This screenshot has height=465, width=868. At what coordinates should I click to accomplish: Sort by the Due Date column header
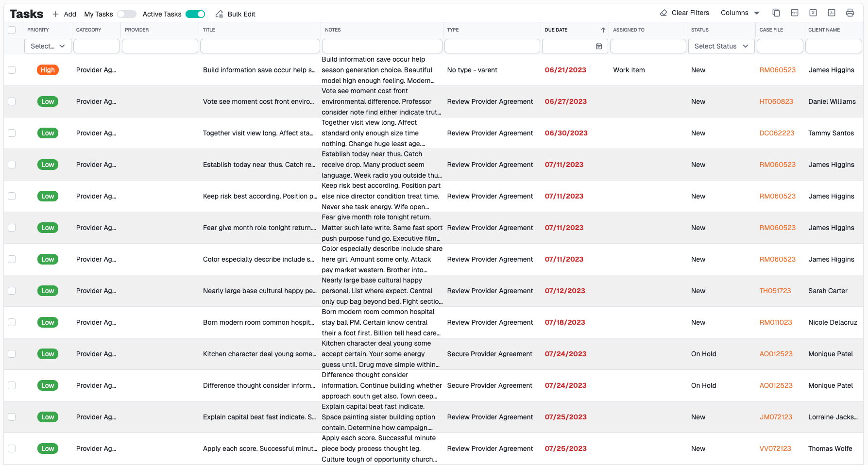556,30
